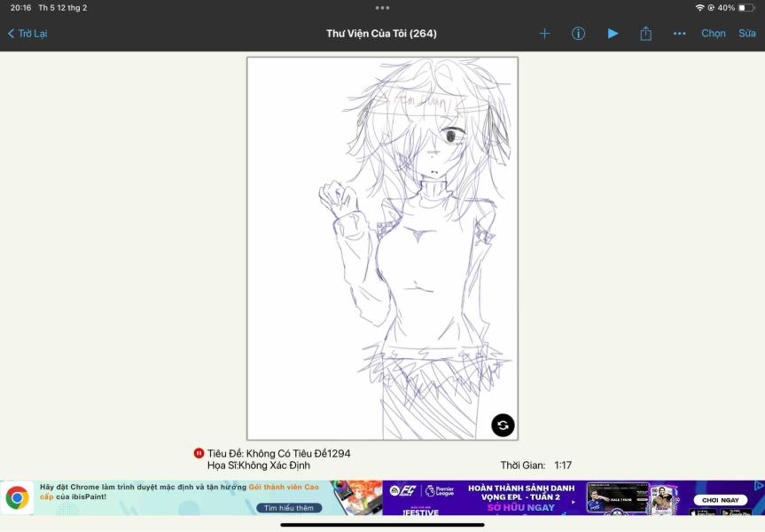Play the drawing timelapse with the play icon
The image size is (765, 532).
[x=613, y=33]
